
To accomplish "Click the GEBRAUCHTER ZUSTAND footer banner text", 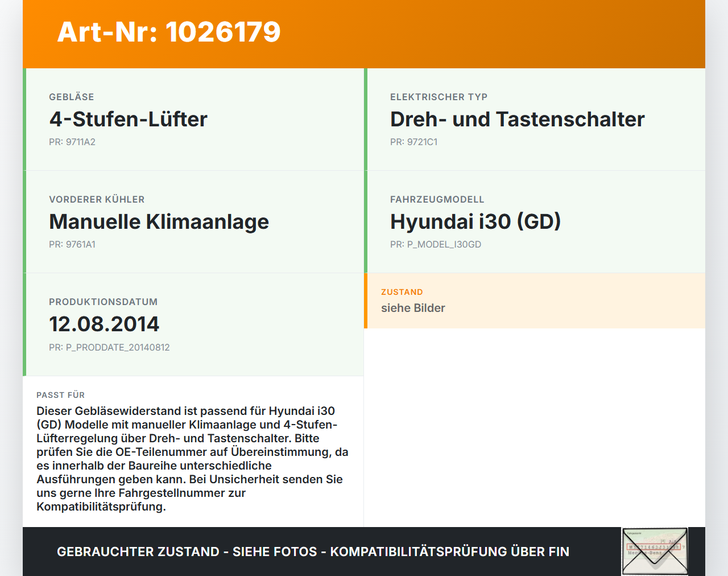I will click(313, 552).
